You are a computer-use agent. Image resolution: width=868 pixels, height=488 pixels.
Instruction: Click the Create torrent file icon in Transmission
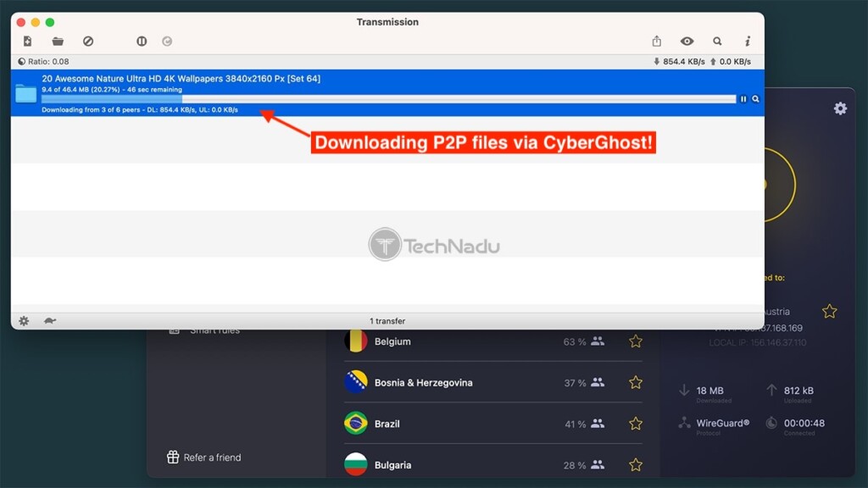(x=28, y=41)
